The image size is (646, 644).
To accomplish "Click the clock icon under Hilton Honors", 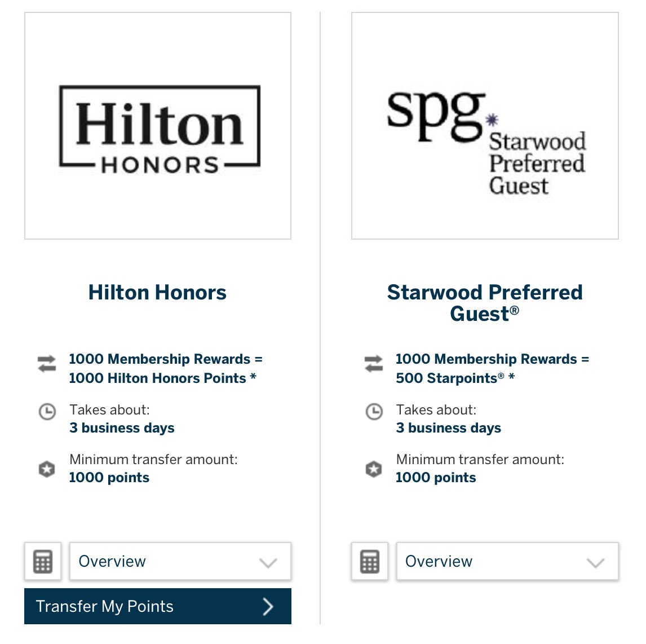I will [47, 412].
